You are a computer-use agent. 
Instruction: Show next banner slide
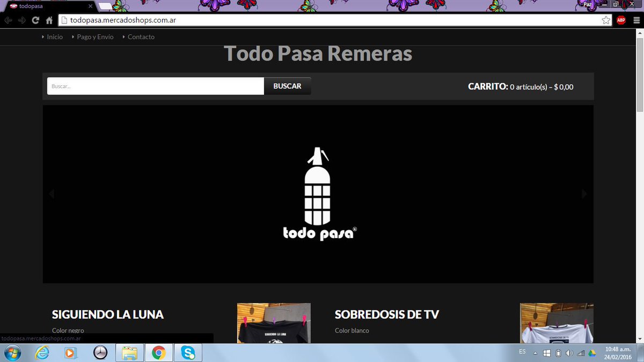584,194
